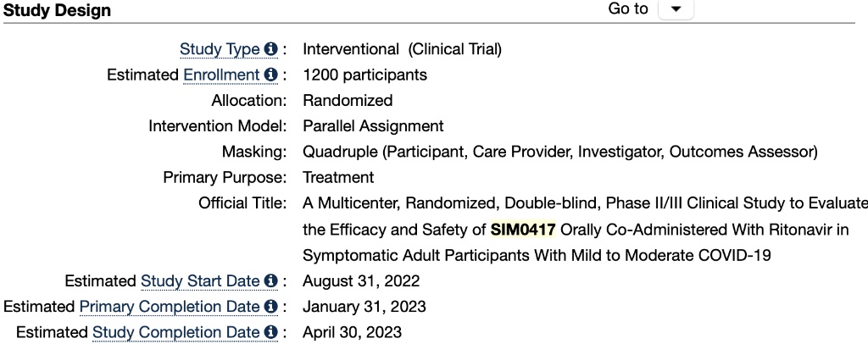
Task: Click the Study Start Date link
Action: pyautogui.click(x=201, y=280)
